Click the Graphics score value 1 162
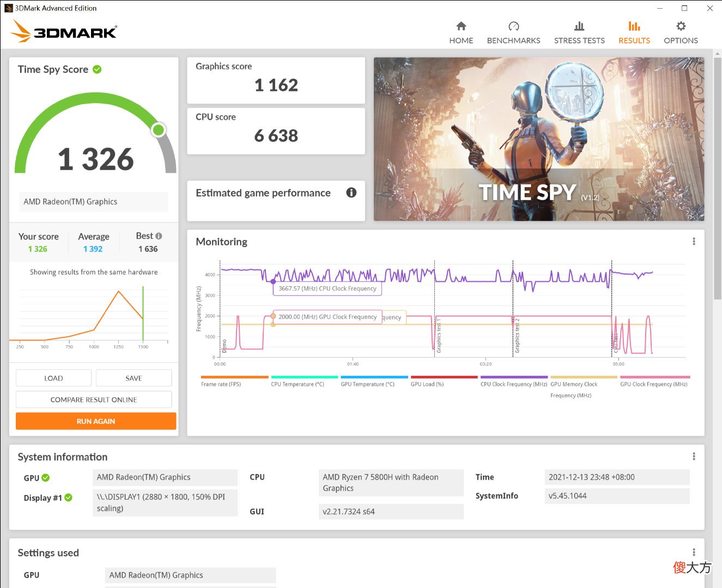This screenshot has width=722, height=588. pos(276,85)
